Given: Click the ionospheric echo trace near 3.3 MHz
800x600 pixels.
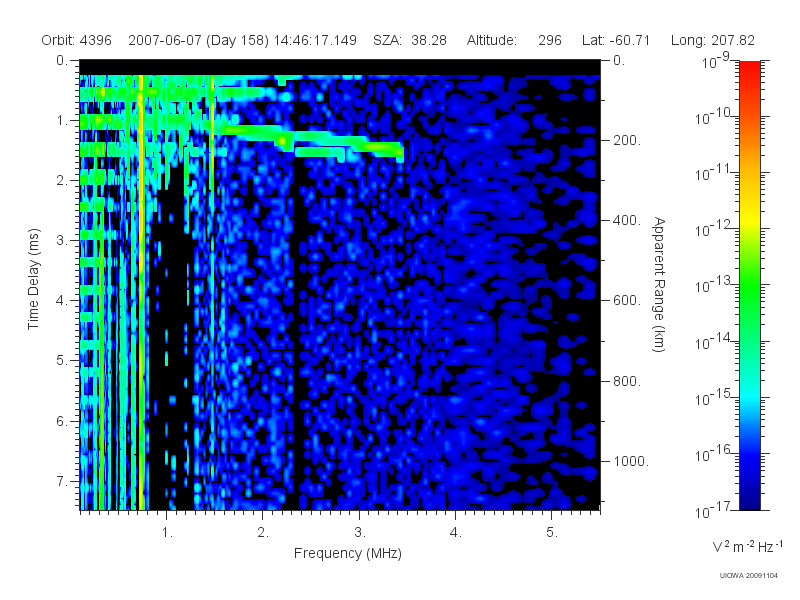Looking at the screenshot, I should point(383,147).
